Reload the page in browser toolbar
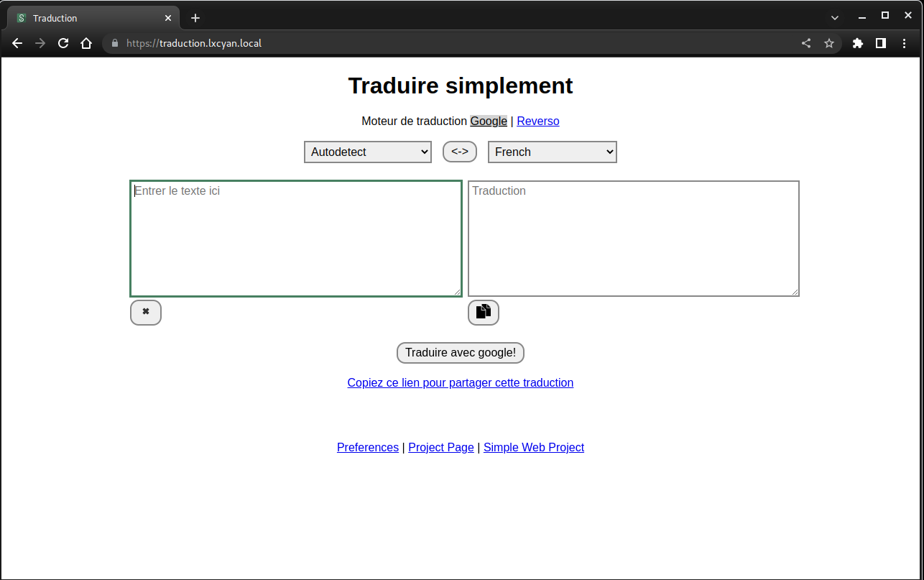 coord(63,43)
